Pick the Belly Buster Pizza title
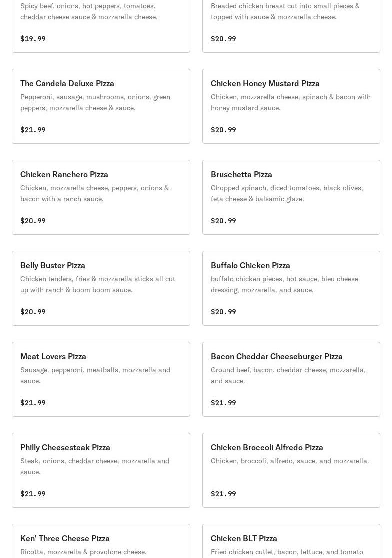 coord(53,265)
